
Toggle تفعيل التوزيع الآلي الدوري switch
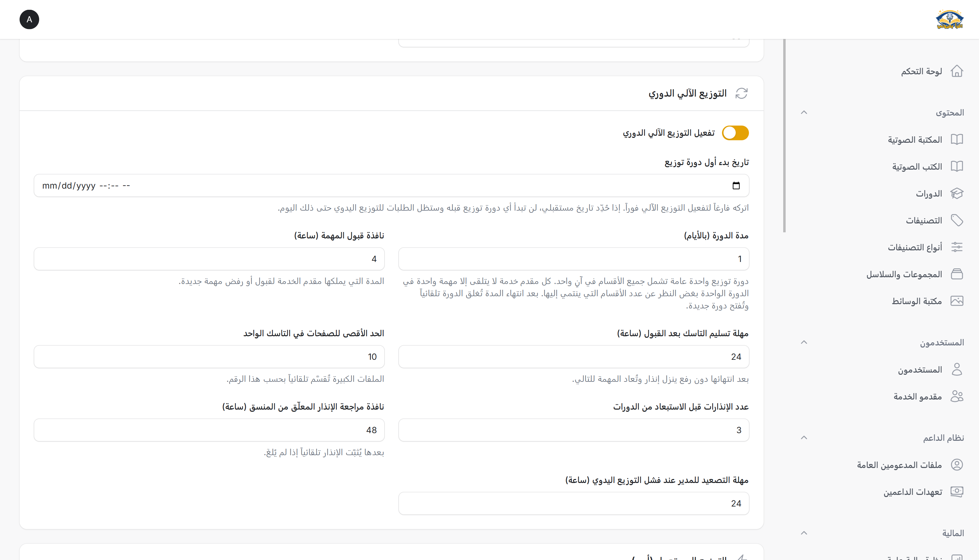click(735, 133)
